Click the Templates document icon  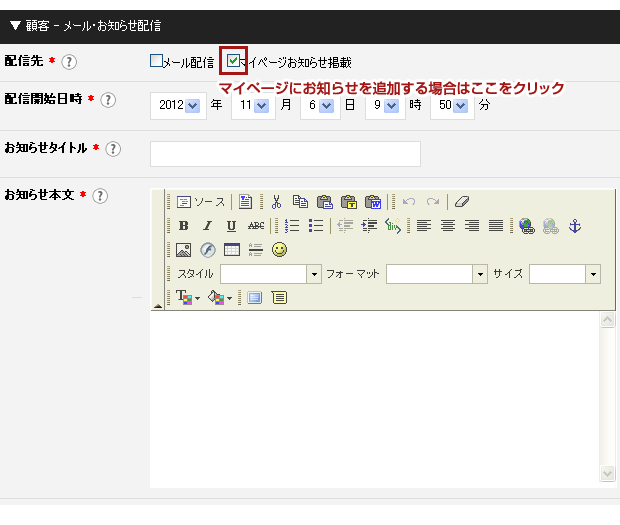point(245,202)
